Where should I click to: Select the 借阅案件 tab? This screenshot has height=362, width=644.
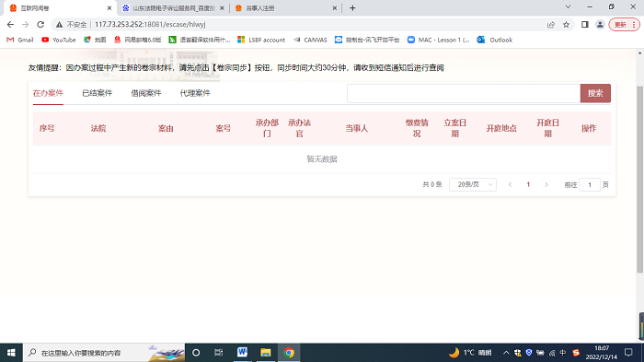tap(145, 93)
